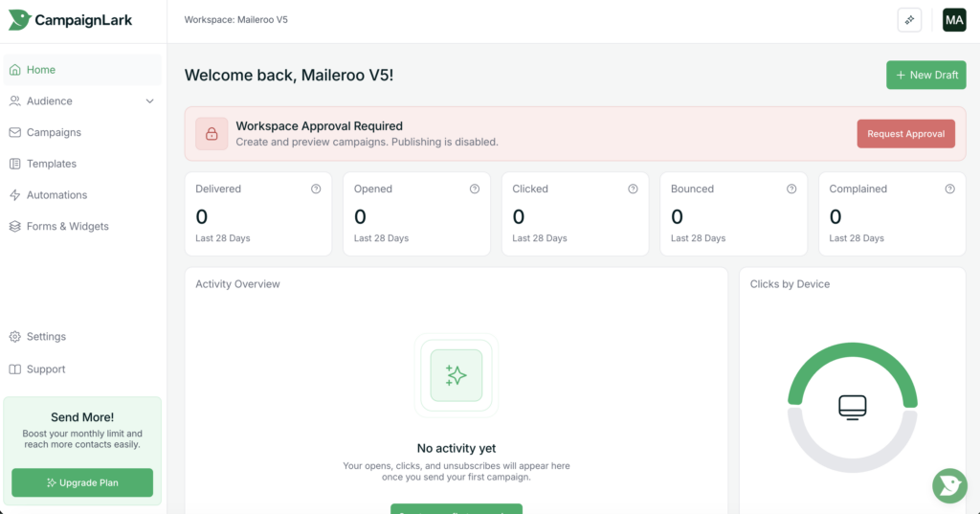Open Settings in the sidebar
Screen dimensions: 980x514
pos(46,337)
